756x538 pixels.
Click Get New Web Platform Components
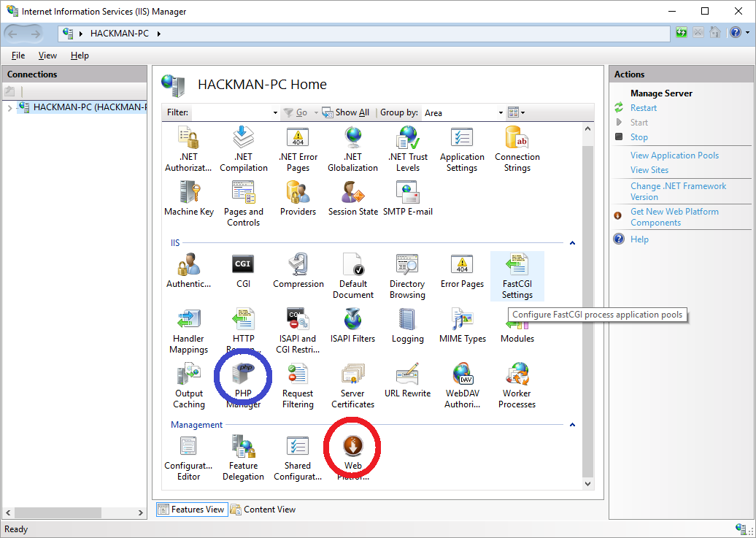click(x=674, y=217)
